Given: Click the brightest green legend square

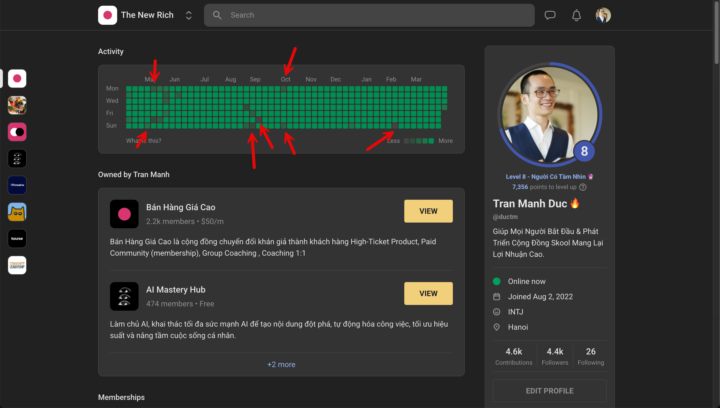Looking at the screenshot, I should pos(431,141).
